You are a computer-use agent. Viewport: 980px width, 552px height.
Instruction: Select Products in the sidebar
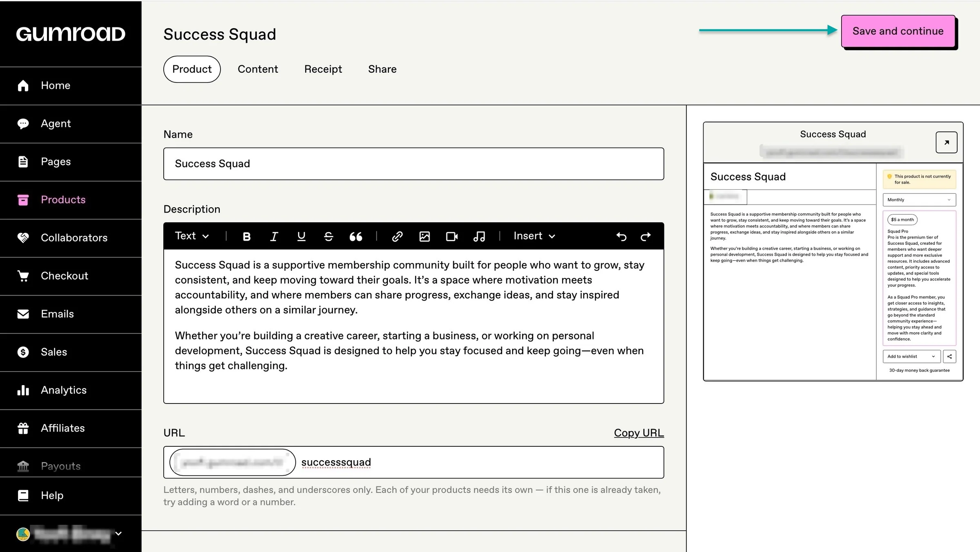point(71,200)
